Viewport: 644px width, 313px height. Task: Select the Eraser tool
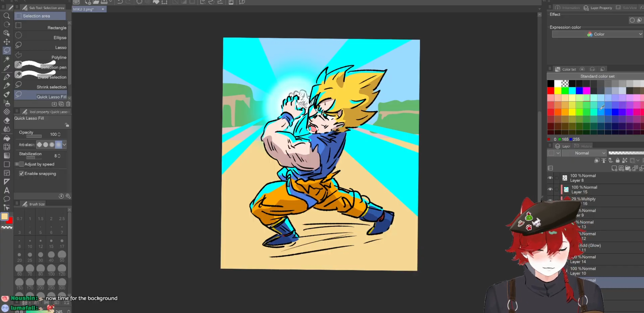coord(7,120)
